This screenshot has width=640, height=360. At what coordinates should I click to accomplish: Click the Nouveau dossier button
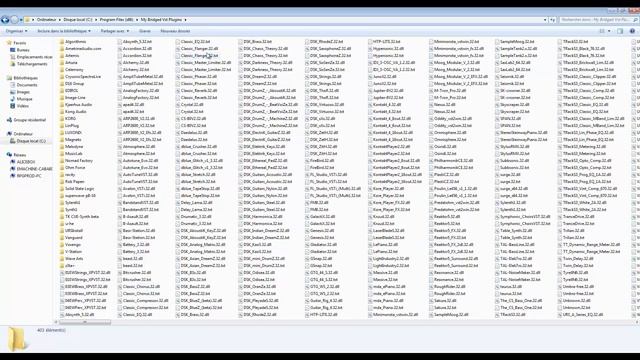pyautogui.click(x=175, y=31)
